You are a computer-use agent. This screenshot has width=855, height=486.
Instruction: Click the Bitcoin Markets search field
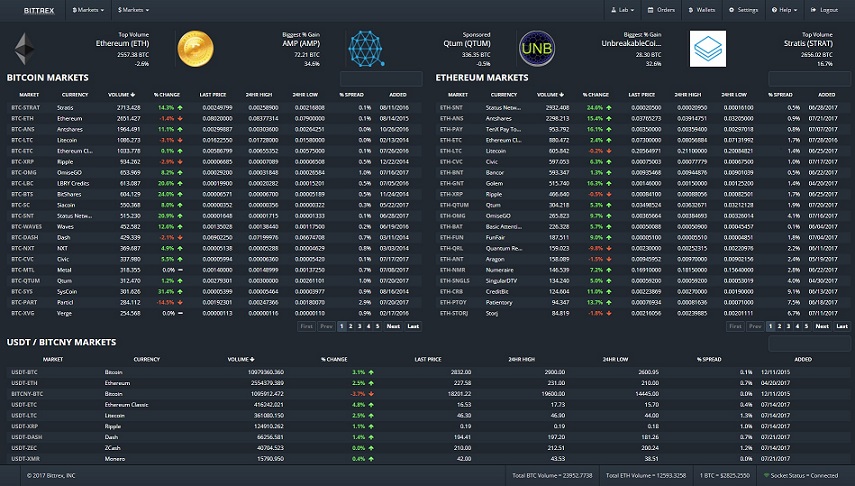(x=381, y=79)
